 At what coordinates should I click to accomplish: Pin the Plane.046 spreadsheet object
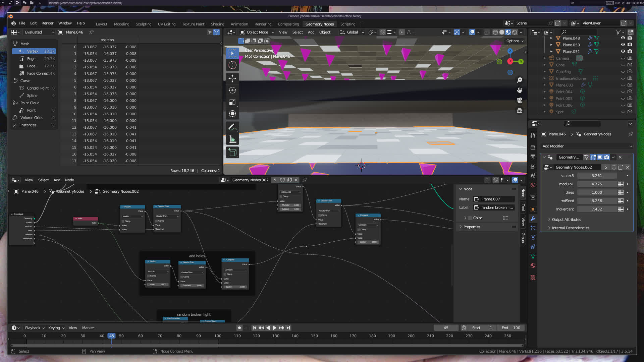click(x=91, y=32)
